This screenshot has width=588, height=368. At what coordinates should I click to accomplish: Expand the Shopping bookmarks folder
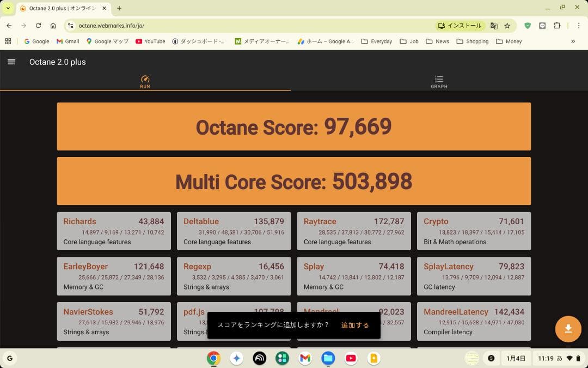tap(471, 41)
